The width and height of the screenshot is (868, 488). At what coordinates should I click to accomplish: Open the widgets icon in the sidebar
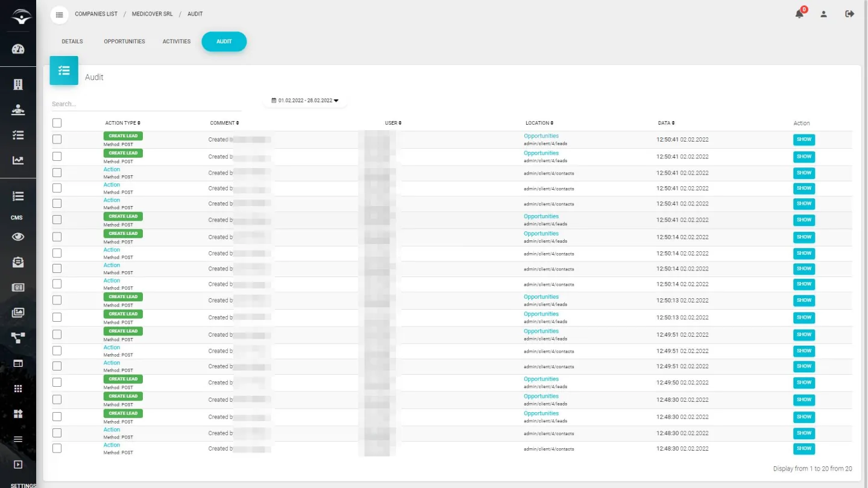[x=18, y=414]
